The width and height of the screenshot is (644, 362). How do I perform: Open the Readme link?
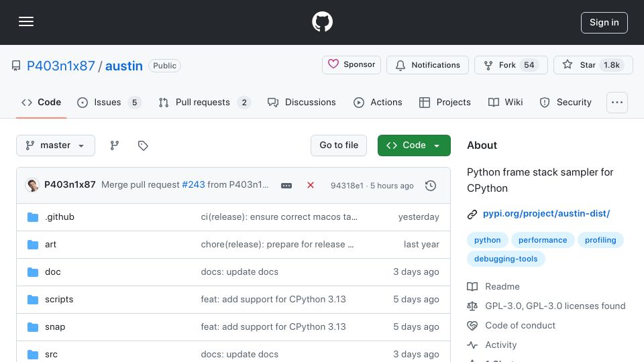(x=493, y=286)
